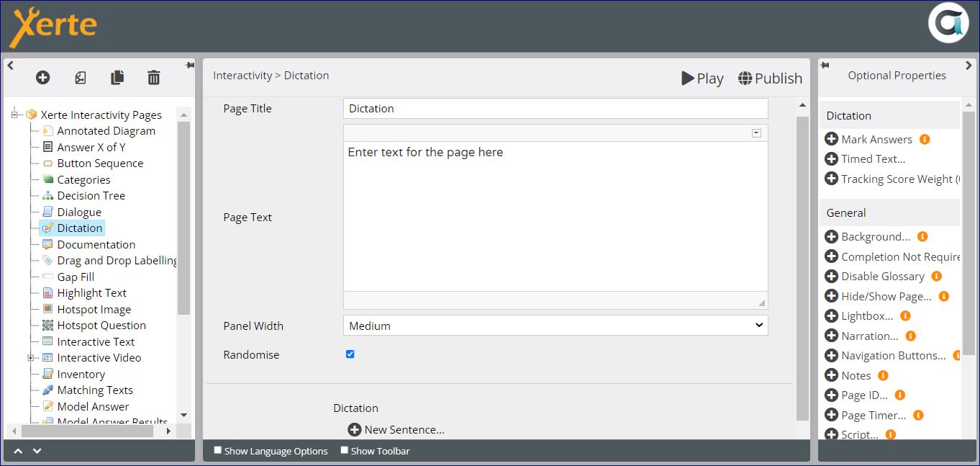Image resolution: width=980 pixels, height=466 pixels.
Task: Open the Panel Width dropdown
Action: 555,326
